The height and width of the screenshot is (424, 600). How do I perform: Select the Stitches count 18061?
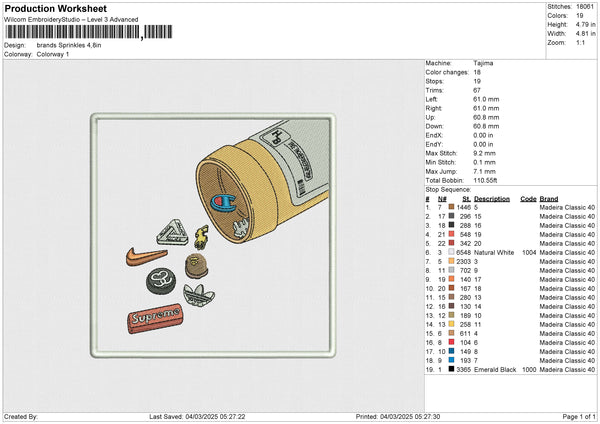coord(585,7)
